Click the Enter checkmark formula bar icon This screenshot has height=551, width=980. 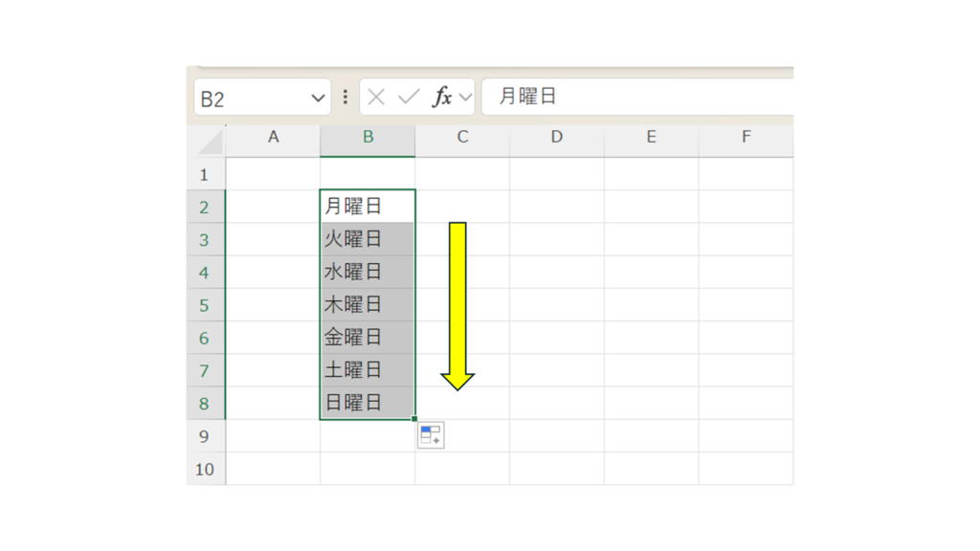click(409, 98)
